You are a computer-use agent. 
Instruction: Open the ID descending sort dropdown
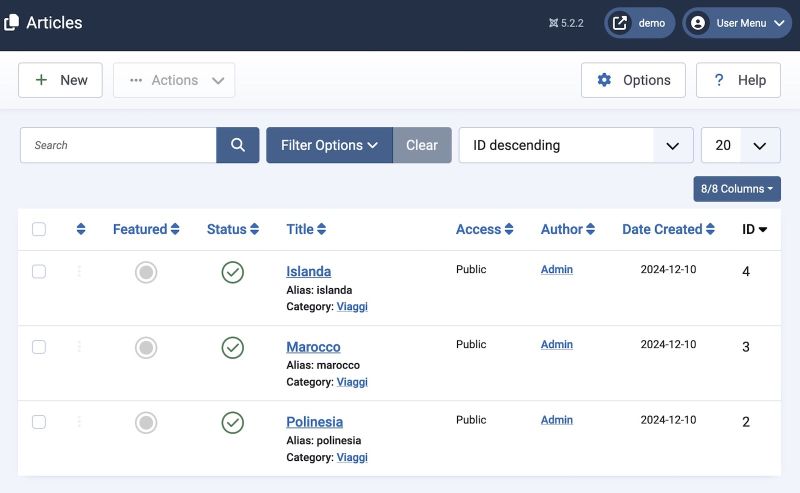(x=575, y=145)
